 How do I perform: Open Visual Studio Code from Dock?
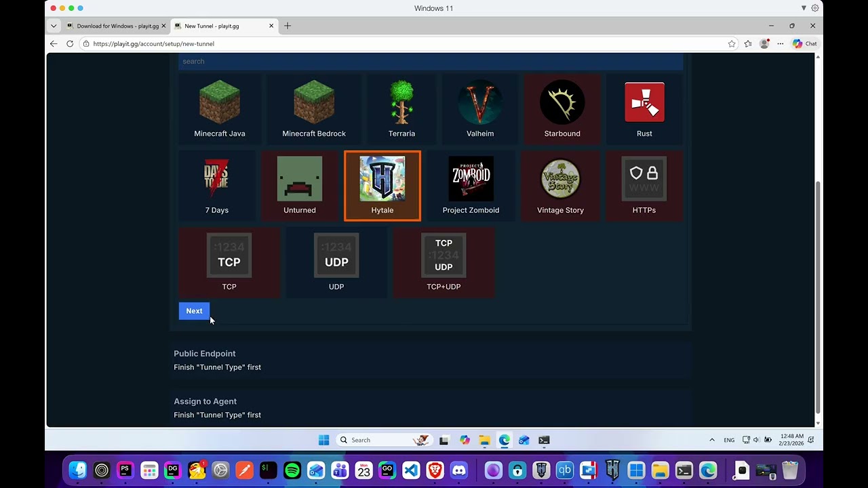[411, 470]
